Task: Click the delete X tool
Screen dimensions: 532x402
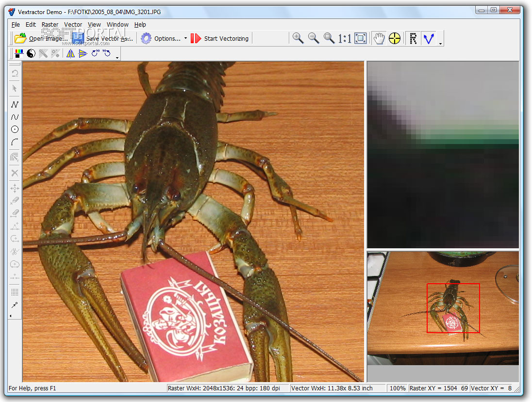Action: (x=15, y=173)
